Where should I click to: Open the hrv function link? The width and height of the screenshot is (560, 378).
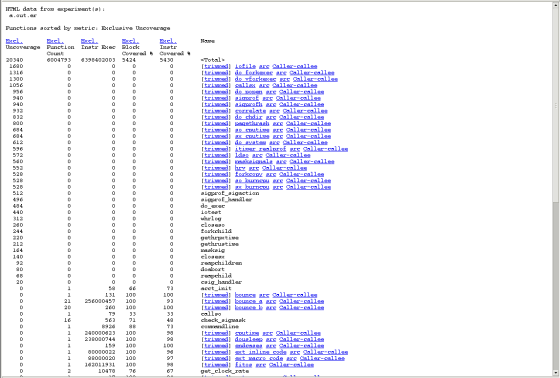(x=240, y=168)
